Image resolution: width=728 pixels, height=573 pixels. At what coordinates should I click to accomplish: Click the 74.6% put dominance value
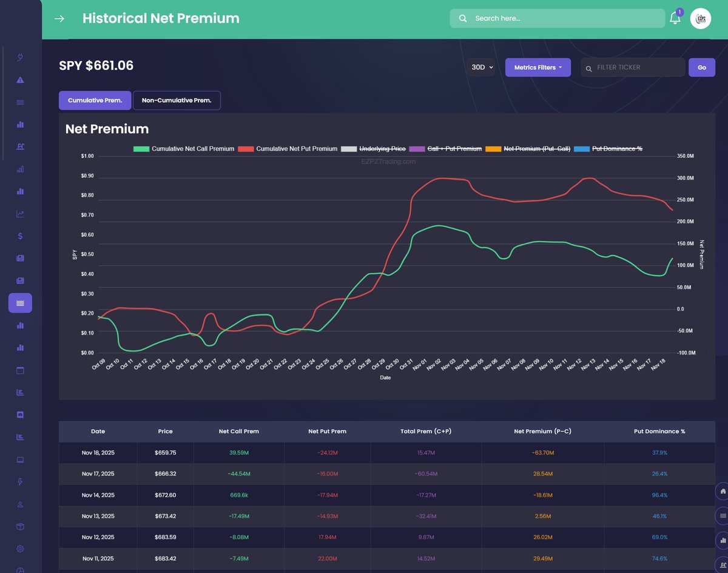pos(659,558)
